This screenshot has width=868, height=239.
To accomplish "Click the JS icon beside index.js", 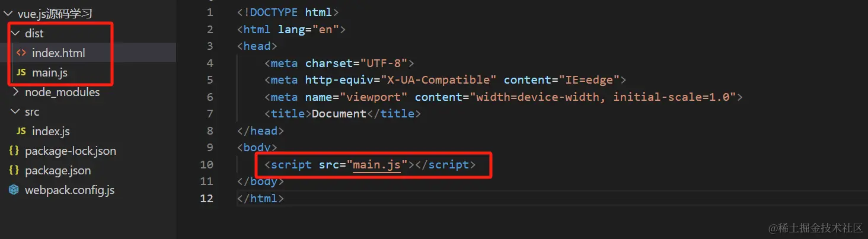I will click(21, 131).
